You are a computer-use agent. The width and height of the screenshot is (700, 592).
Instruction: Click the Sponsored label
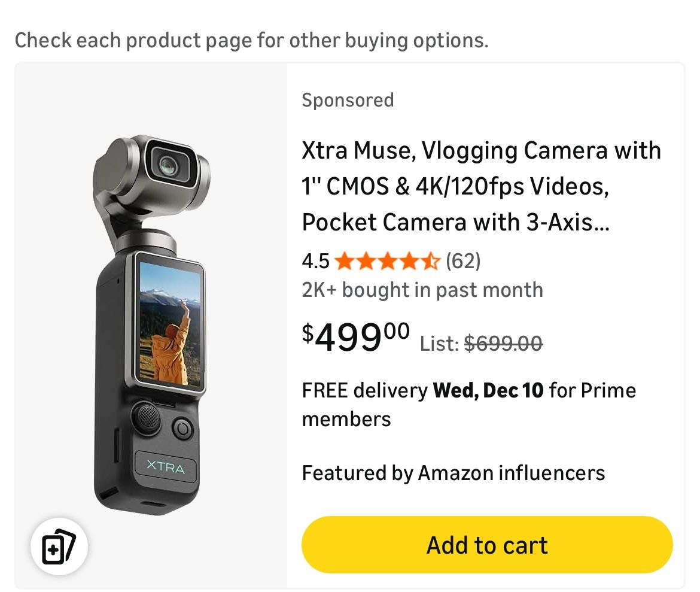coord(348,100)
